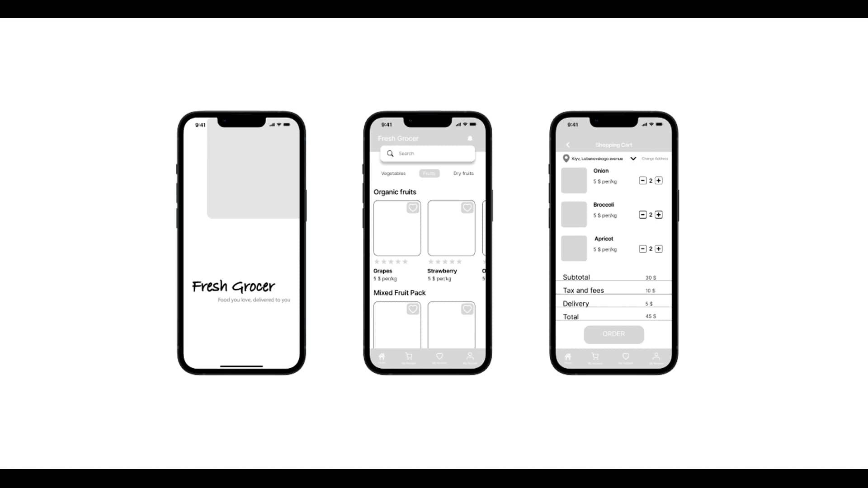Click ORDER button to place order
Viewport: 868px width, 488px height.
click(x=613, y=333)
